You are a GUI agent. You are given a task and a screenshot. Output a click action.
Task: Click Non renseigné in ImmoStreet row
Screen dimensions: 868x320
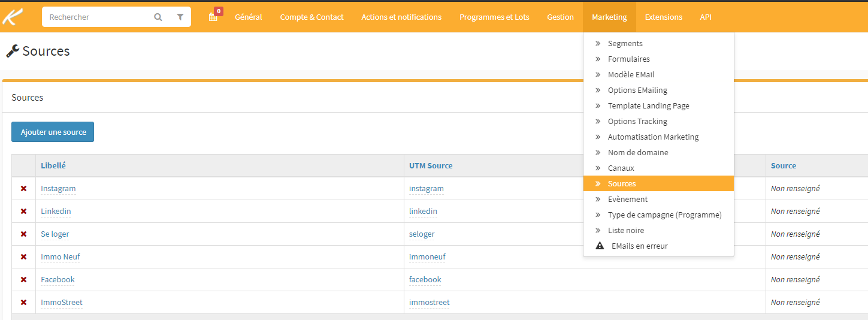(796, 303)
